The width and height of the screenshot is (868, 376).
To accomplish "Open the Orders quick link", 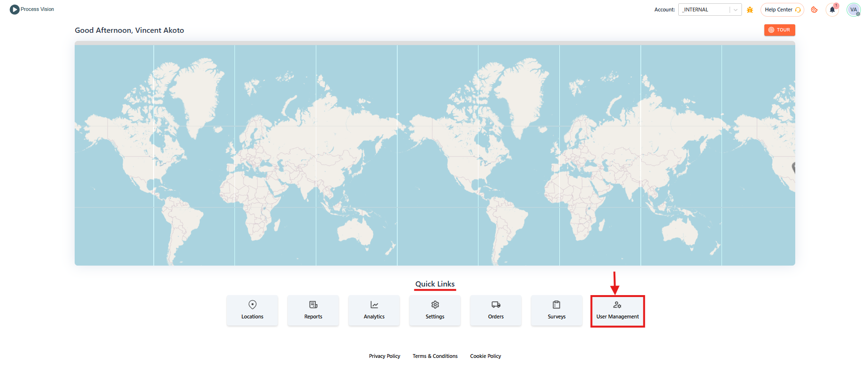I will click(x=496, y=310).
